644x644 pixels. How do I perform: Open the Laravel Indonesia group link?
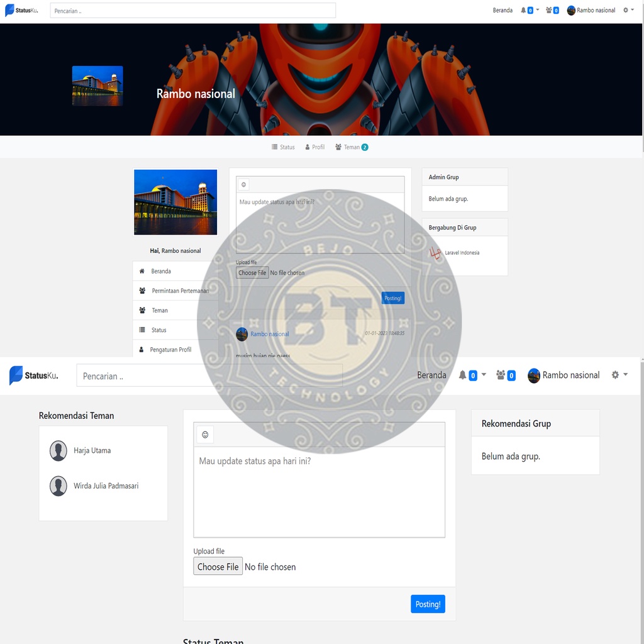[x=462, y=253]
